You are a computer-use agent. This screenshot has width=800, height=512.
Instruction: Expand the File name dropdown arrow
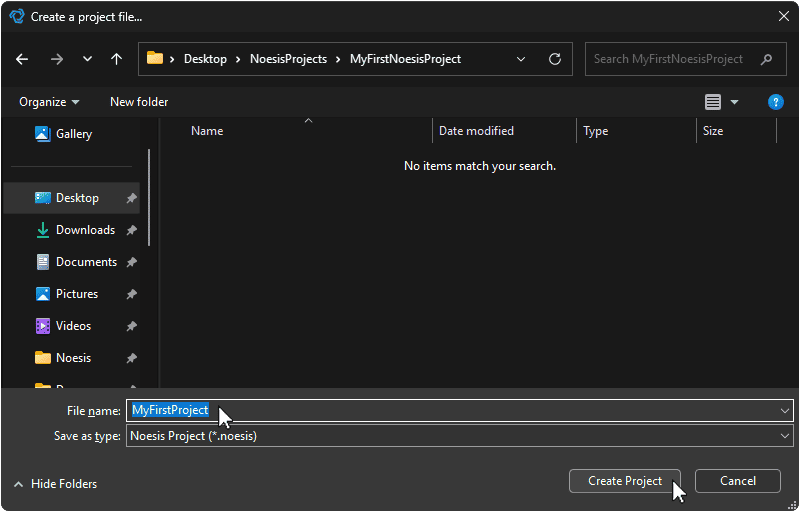tap(785, 411)
